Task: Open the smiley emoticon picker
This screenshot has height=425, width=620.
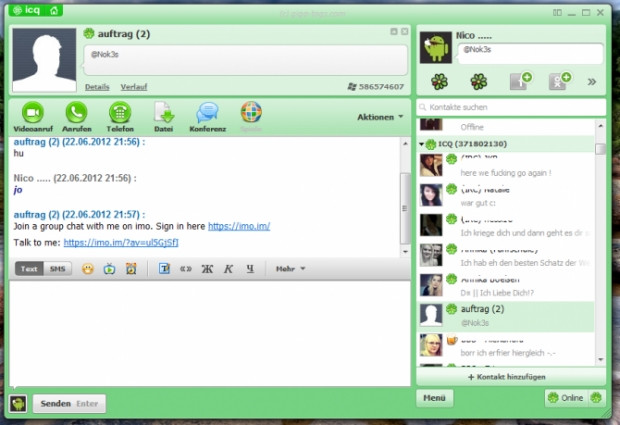Action: 88,269
